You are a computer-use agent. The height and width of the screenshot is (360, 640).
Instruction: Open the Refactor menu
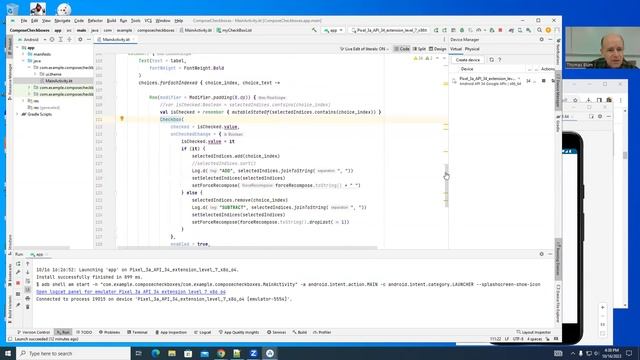[95, 20]
